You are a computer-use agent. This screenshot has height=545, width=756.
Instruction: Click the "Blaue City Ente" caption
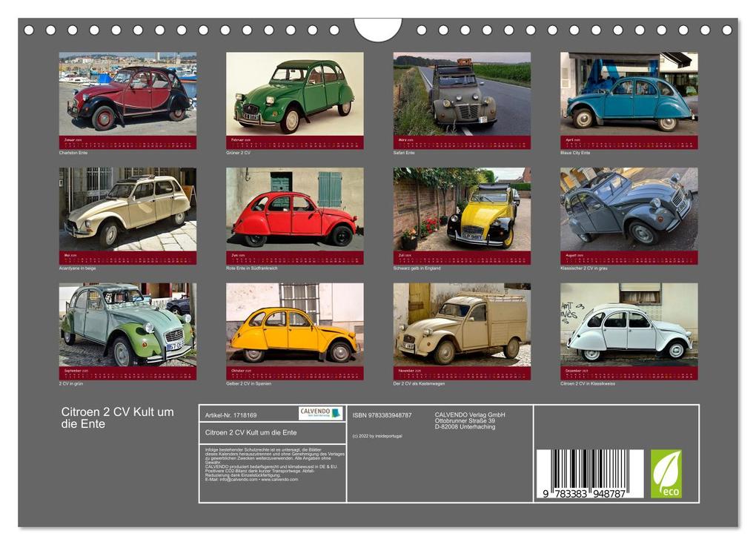(x=575, y=153)
